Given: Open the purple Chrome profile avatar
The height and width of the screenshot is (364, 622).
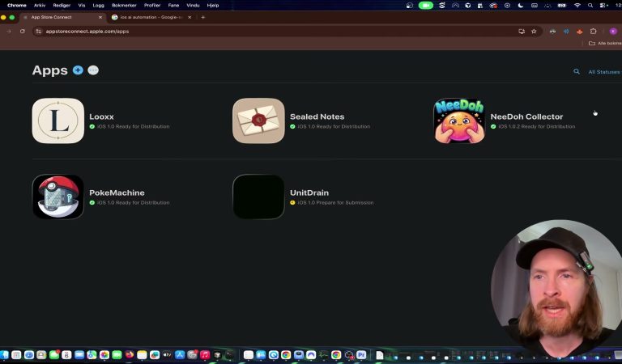Looking at the screenshot, I should coord(613,32).
